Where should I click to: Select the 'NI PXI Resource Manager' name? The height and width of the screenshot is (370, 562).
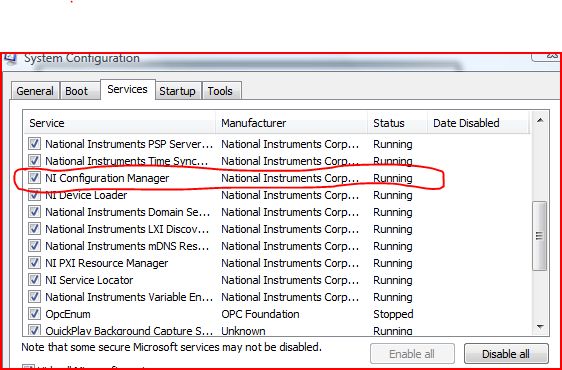click(106, 263)
